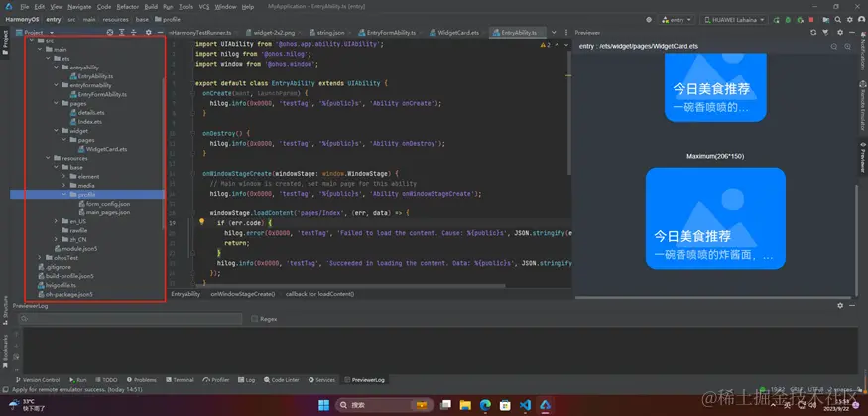Open the HUAWEI Lahaina device dropdown
Viewport: 868px width, 416px height.
[x=734, y=20]
